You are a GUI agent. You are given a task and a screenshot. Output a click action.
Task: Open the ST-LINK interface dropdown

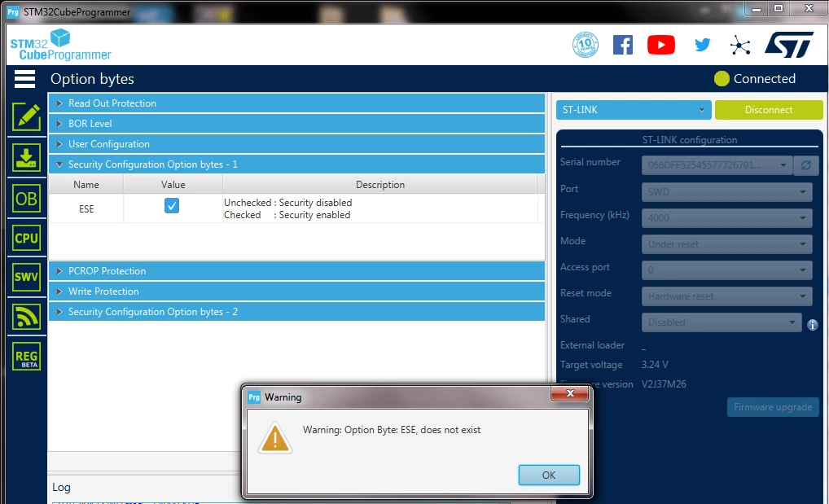pyautogui.click(x=634, y=110)
